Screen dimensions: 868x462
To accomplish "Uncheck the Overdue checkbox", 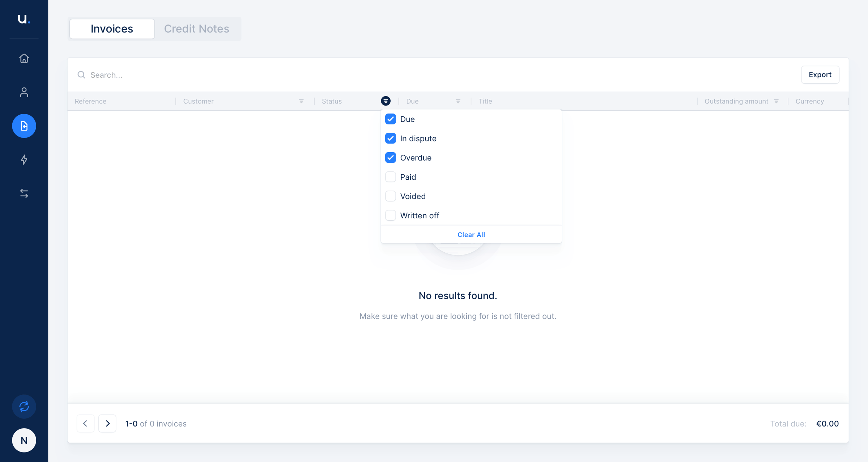I will (x=391, y=158).
